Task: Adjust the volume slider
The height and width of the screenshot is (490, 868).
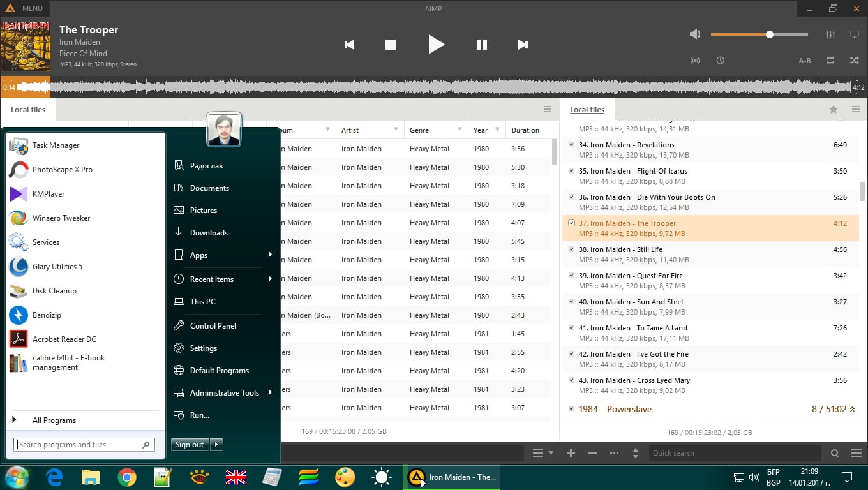Action: pos(759,34)
